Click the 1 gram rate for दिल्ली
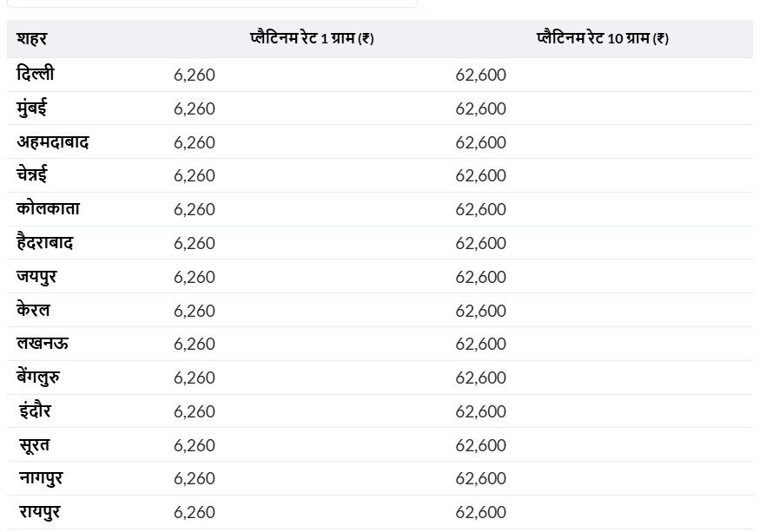 [x=195, y=76]
